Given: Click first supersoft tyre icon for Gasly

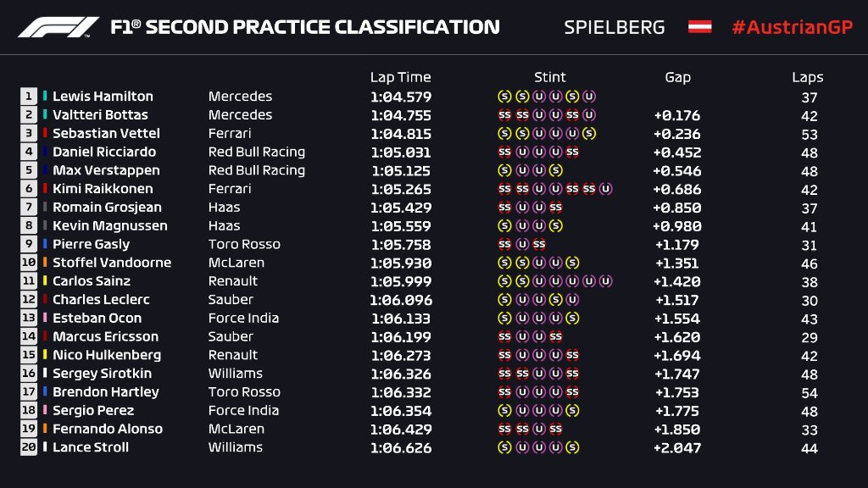Looking at the screenshot, I should [504, 244].
